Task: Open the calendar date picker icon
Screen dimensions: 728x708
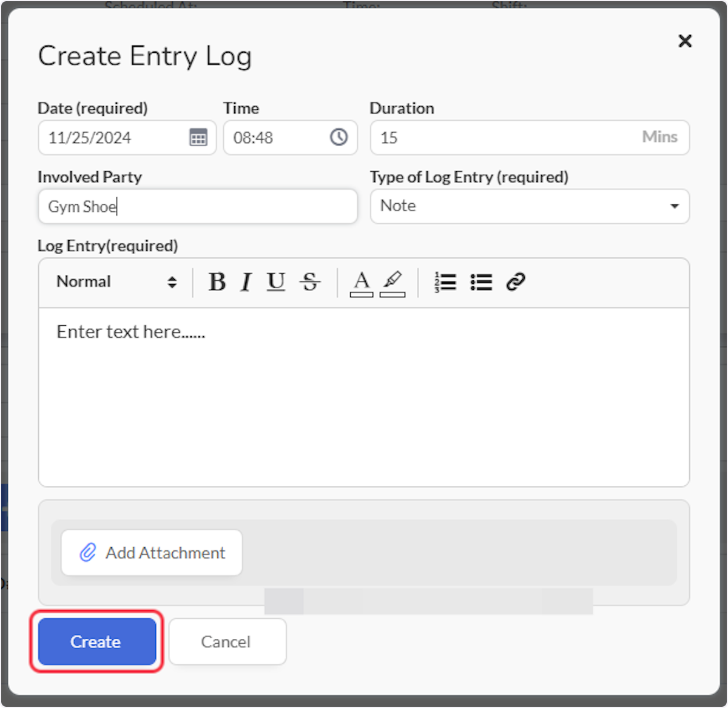Action: [198, 137]
